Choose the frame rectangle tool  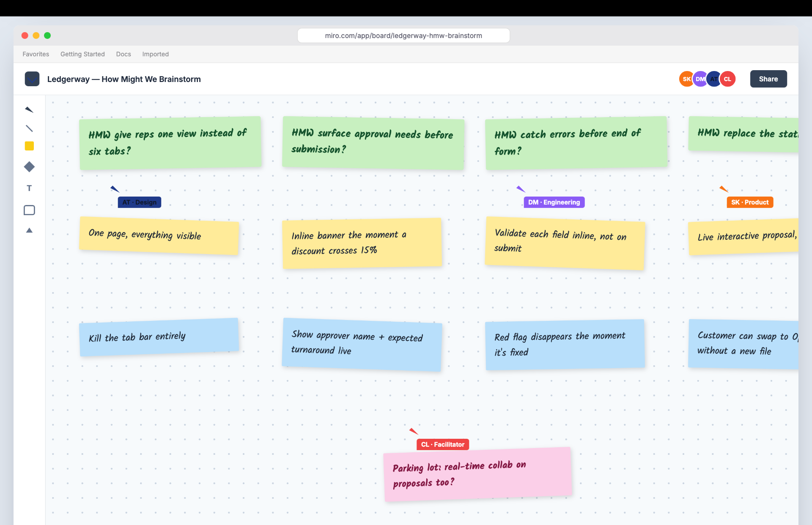pyautogui.click(x=29, y=210)
